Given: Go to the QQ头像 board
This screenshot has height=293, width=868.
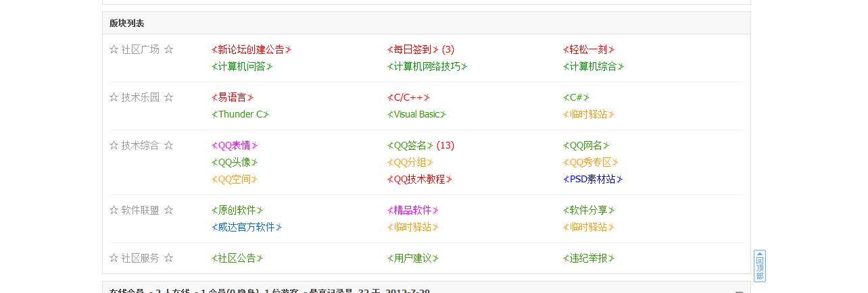Looking at the screenshot, I should 235,162.
